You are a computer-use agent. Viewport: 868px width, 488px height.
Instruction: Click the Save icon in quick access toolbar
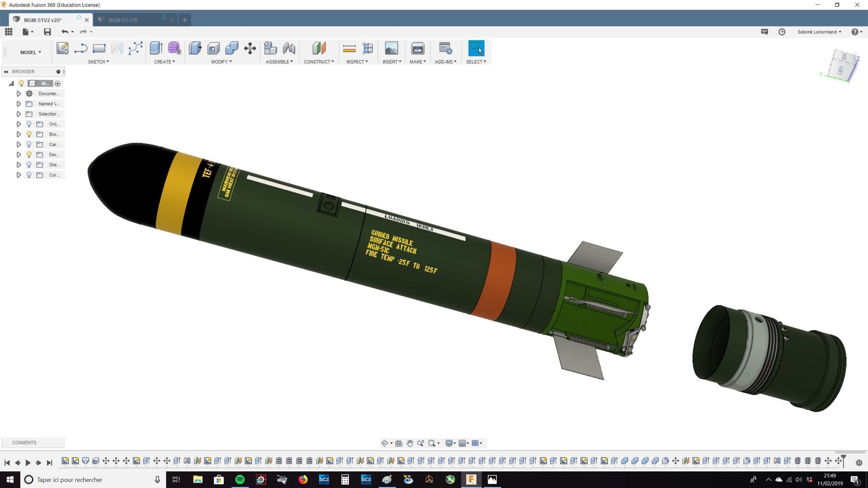tap(47, 32)
